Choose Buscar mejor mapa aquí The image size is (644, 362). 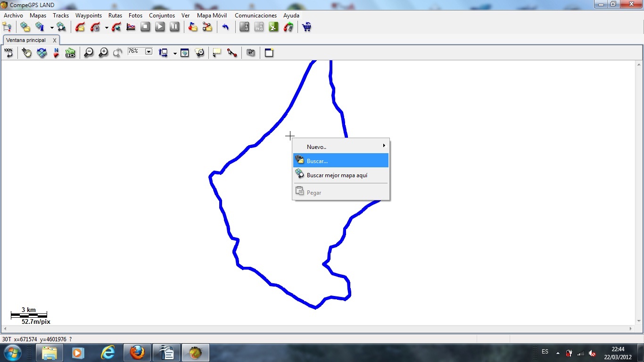tap(337, 175)
